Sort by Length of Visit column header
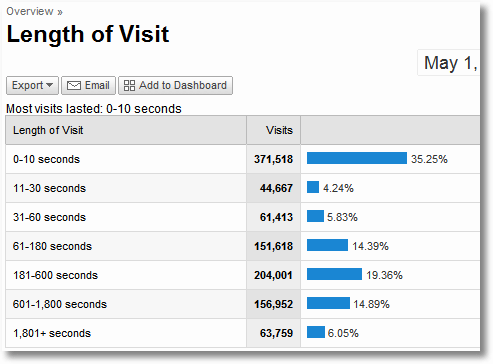This screenshot has width=493, height=364. 48,130
